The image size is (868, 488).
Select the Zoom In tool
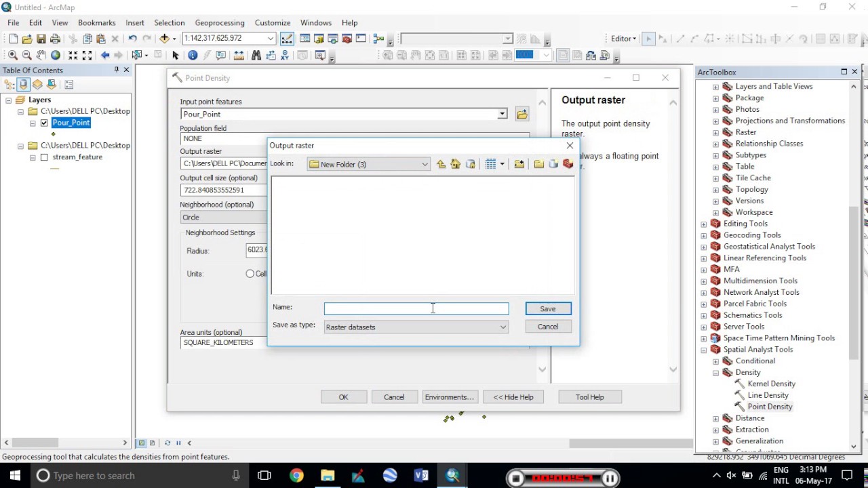point(13,56)
